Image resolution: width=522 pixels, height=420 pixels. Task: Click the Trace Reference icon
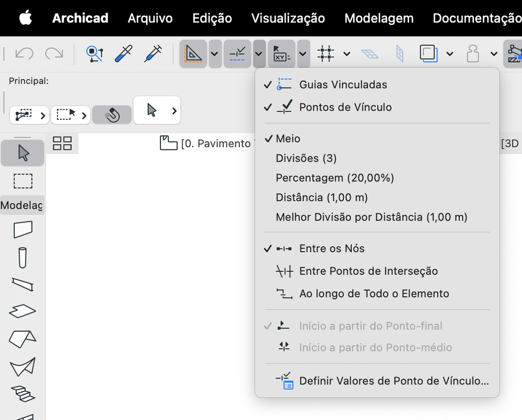point(428,54)
